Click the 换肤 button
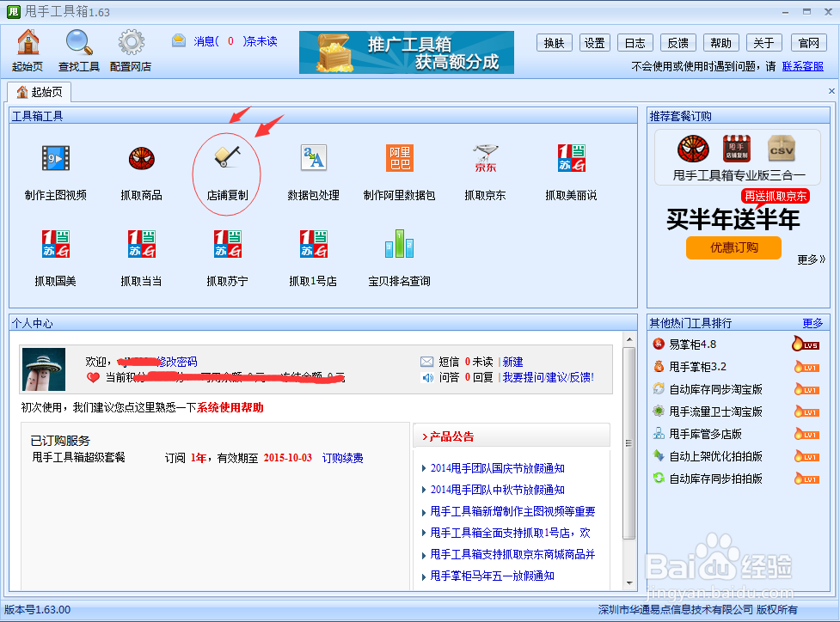840x622 pixels. click(x=555, y=43)
